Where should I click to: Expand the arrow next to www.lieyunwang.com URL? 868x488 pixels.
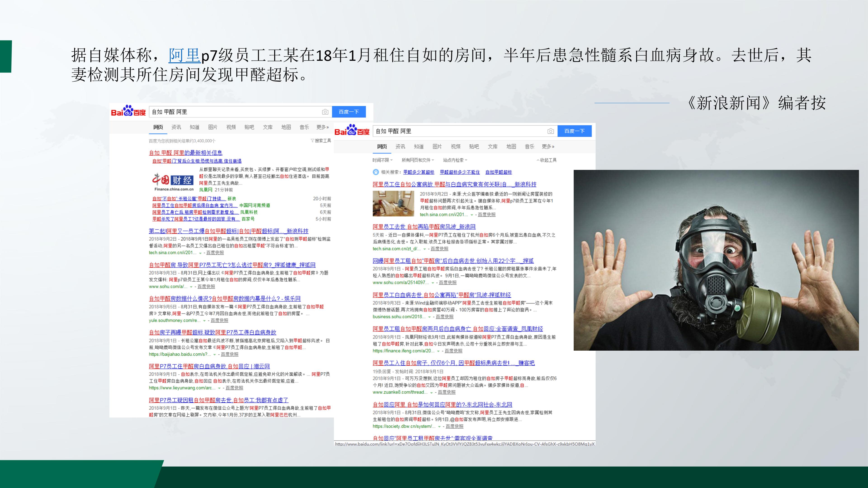219,388
